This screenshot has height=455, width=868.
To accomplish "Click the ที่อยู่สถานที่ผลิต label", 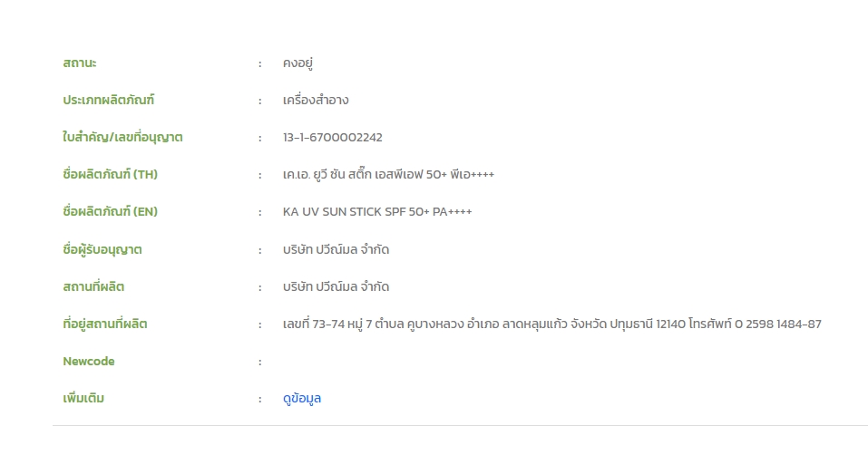I will [105, 324].
